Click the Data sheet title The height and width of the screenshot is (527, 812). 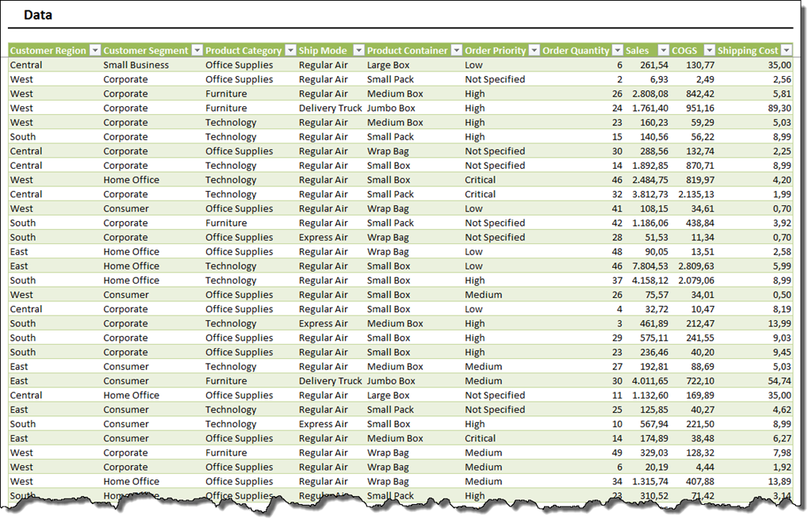[38, 15]
